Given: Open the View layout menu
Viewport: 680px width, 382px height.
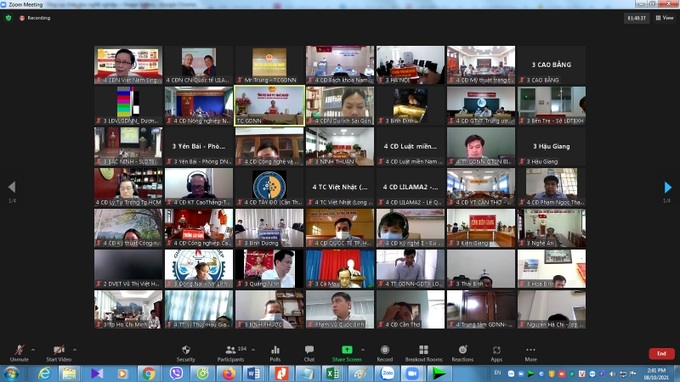Looking at the screenshot, I should (665, 18).
